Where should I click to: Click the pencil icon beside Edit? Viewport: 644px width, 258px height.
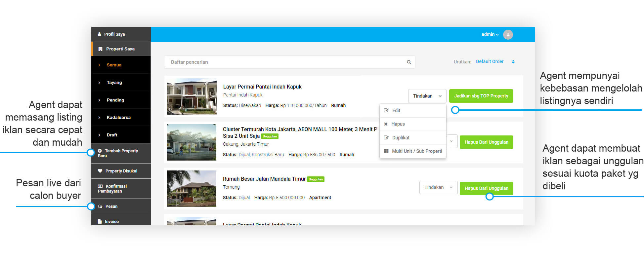tap(386, 110)
